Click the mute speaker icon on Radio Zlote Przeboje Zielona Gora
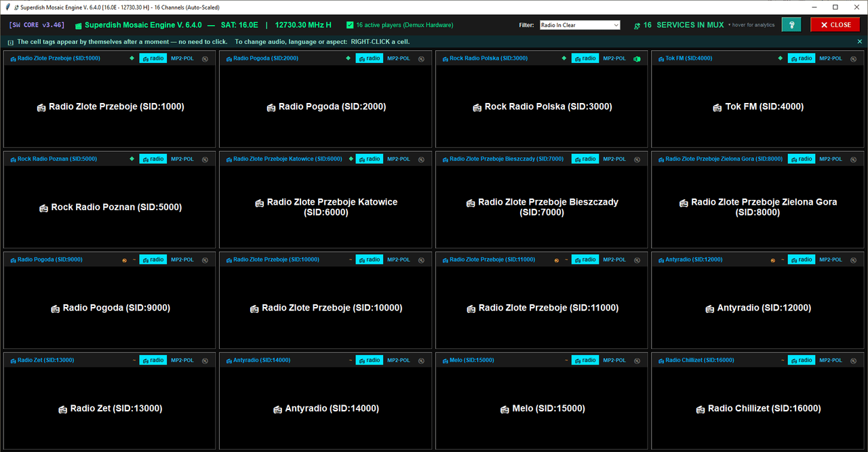The height and width of the screenshot is (452, 868). (x=853, y=159)
